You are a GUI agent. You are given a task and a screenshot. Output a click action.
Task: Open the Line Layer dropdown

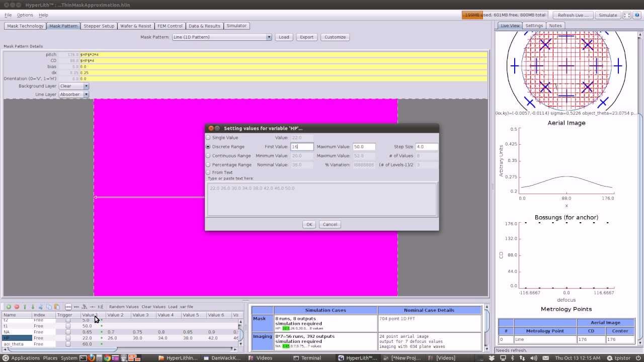[74, 94]
